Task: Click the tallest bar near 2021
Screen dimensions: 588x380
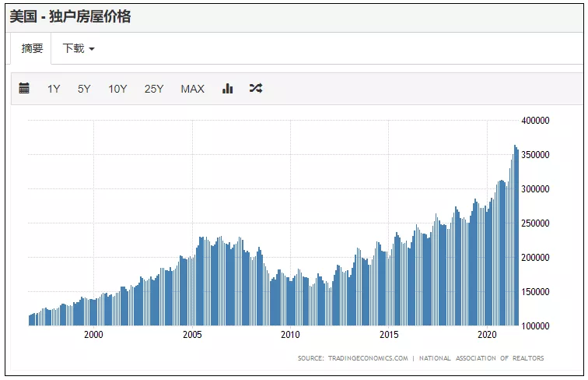Action: tap(515, 235)
